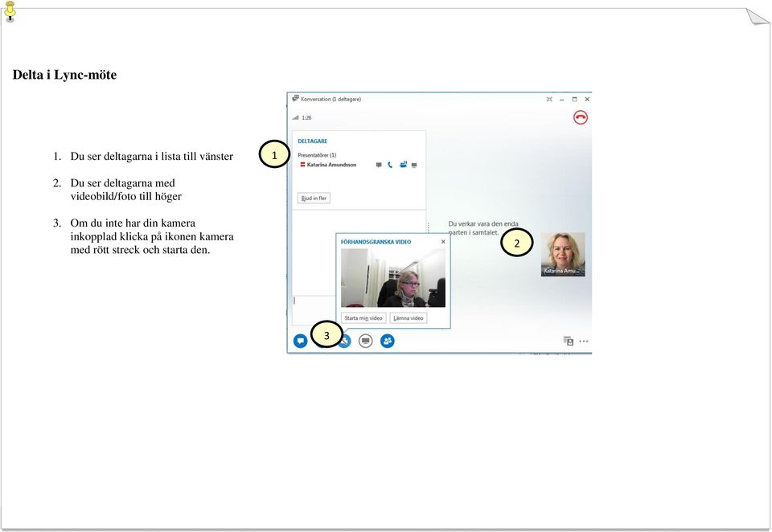
Task: Maximize the Konversation window
Action: click(x=574, y=99)
